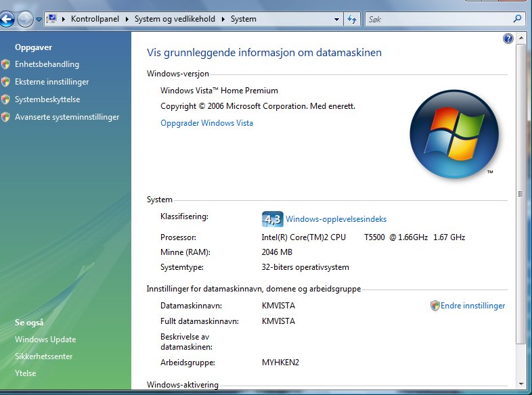
Task: Click the Windows-aktivering section header
Action: pyautogui.click(x=183, y=384)
